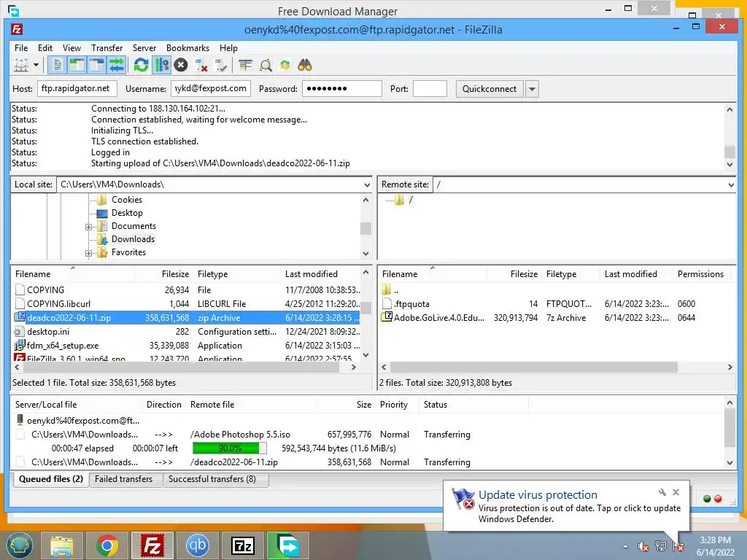747x560 pixels.
Task: Switch to the Queued files tab
Action: coord(50,479)
